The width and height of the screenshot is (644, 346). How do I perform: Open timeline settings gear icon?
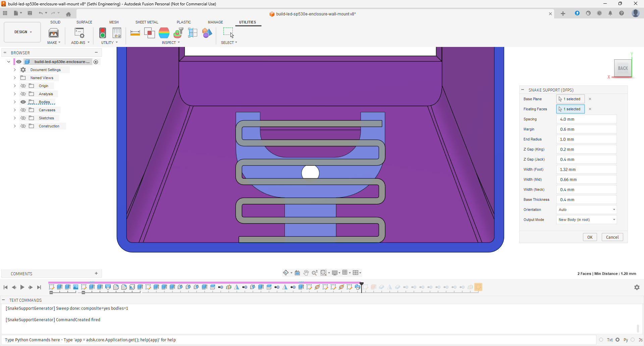coord(637,287)
